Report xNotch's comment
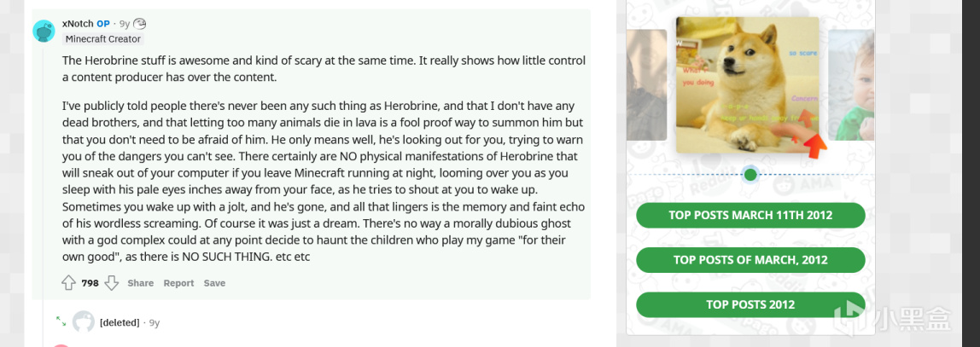The width and height of the screenshot is (980, 347). (x=178, y=283)
